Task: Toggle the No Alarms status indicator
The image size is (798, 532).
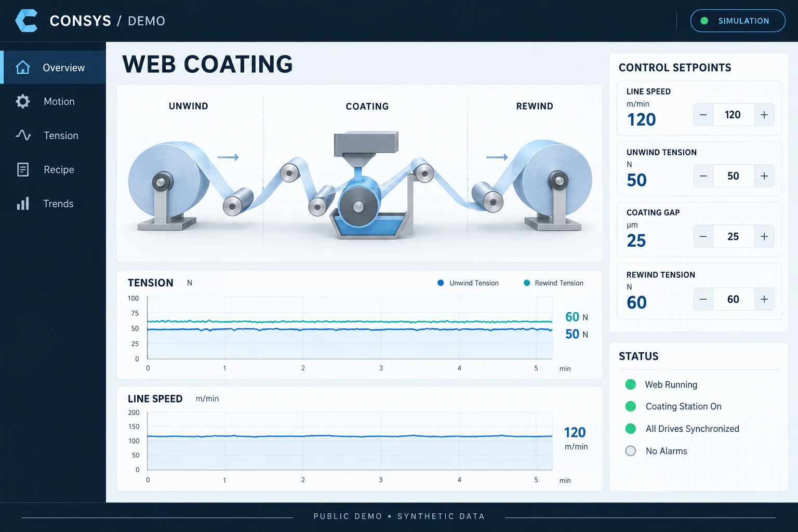Action: point(631,451)
